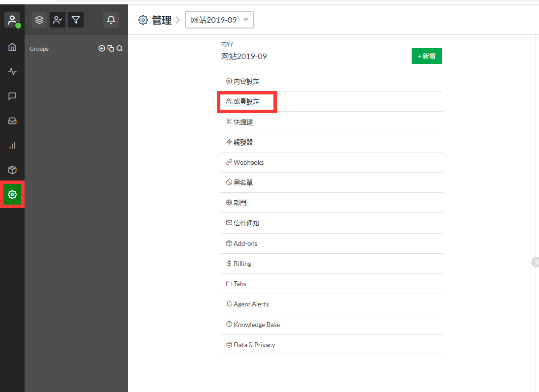Viewport: 539px width, 392px height.
Task: Click the notification bell icon
Action: coord(111,20)
